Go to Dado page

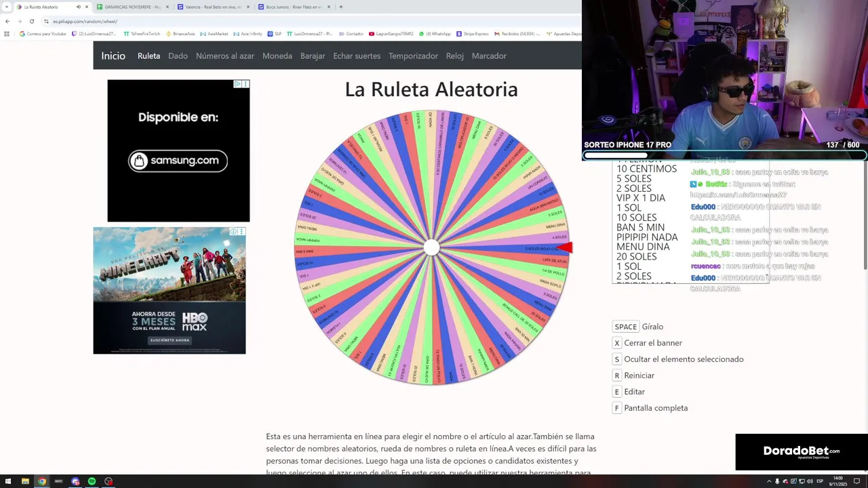click(x=178, y=56)
